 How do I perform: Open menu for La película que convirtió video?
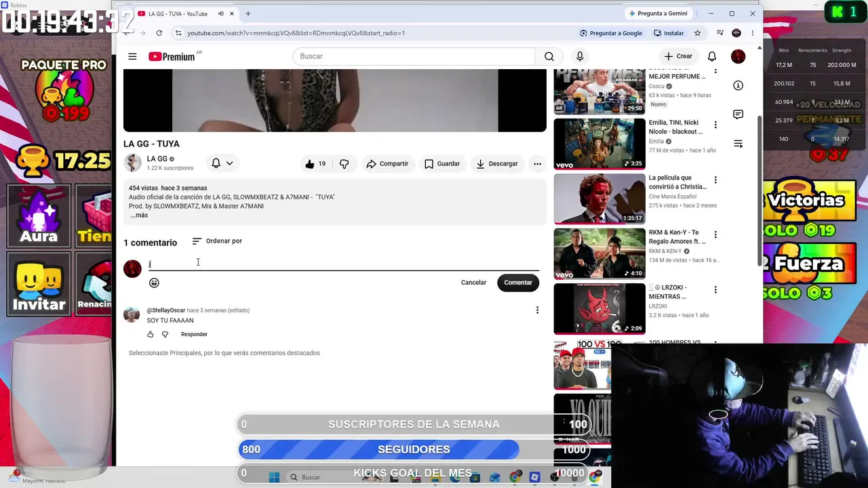715,180
